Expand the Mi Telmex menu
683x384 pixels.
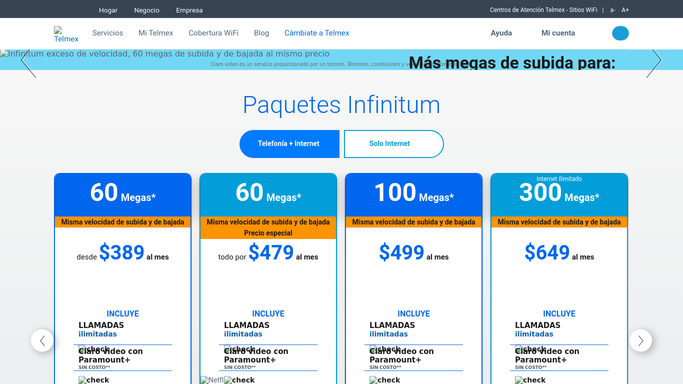click(156, 33)
